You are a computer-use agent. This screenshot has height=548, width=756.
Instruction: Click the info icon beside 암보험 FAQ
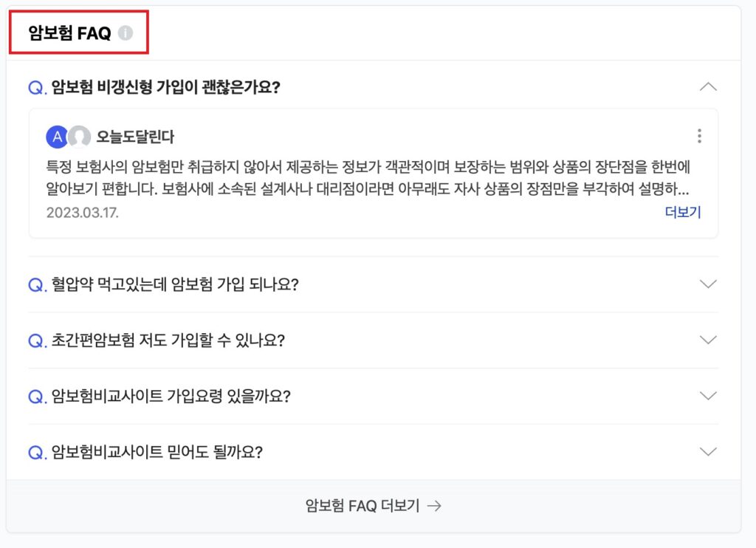(126, 33)
